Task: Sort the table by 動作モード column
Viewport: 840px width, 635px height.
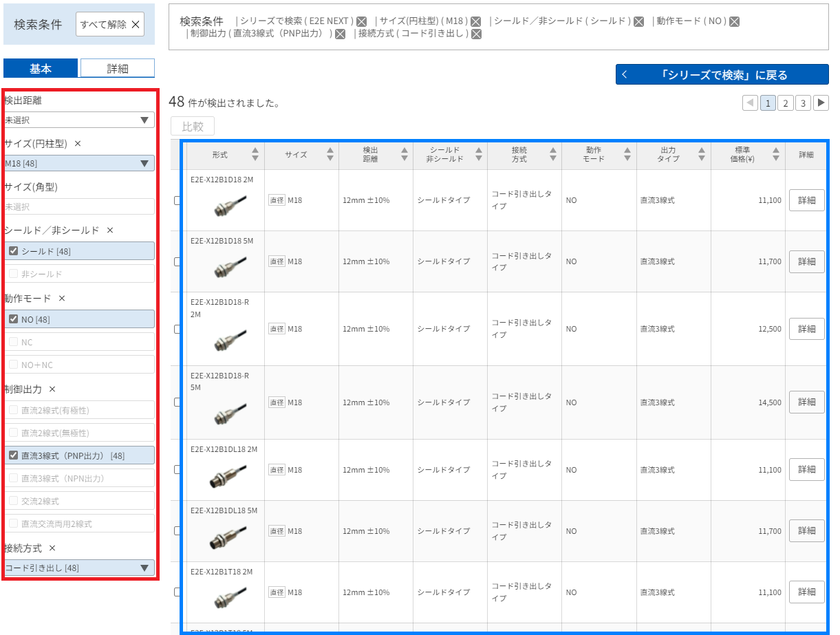Action: (627, 155)
